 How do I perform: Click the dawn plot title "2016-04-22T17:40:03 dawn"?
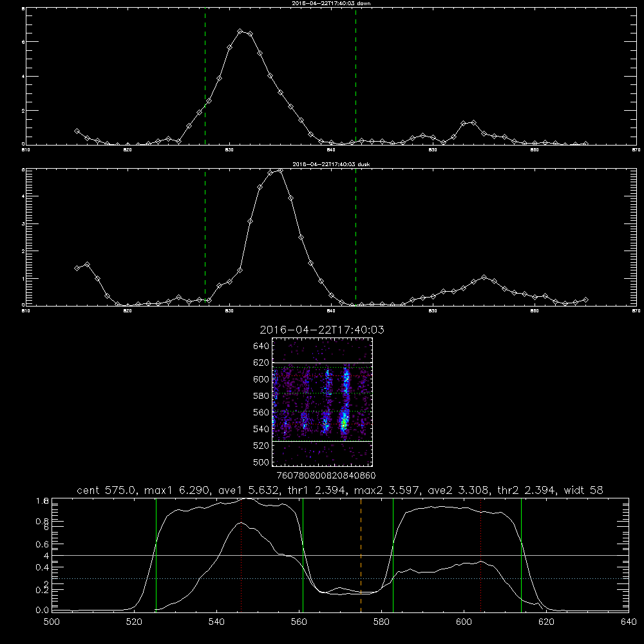pos(331,3)
